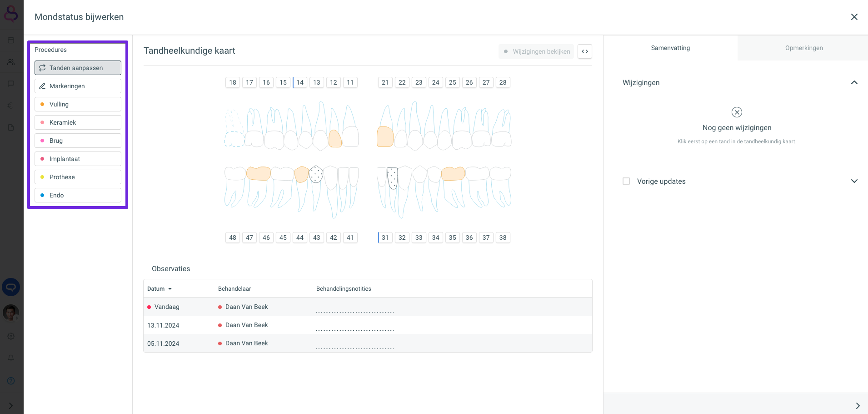Open the blue chat support bubble

[11, 287]
